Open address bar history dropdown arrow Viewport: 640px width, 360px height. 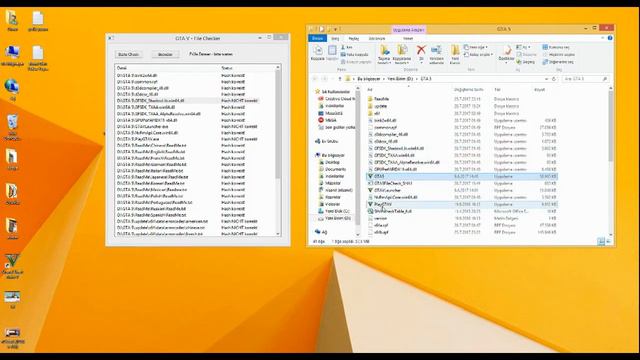click(547, 79)
